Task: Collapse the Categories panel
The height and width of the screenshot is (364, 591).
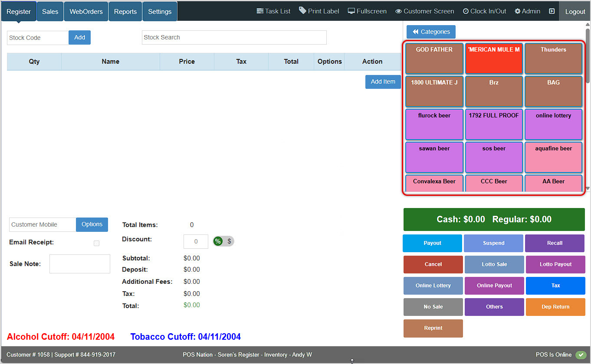Action: (430, 32)
